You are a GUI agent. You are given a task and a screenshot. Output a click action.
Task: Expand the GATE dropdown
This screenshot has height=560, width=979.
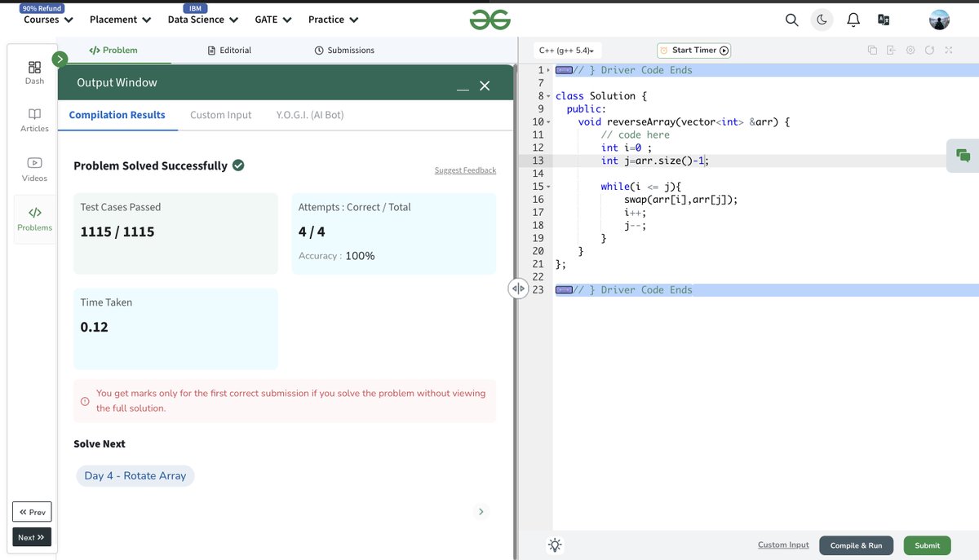pyautogui.click(x=272, y=20)
